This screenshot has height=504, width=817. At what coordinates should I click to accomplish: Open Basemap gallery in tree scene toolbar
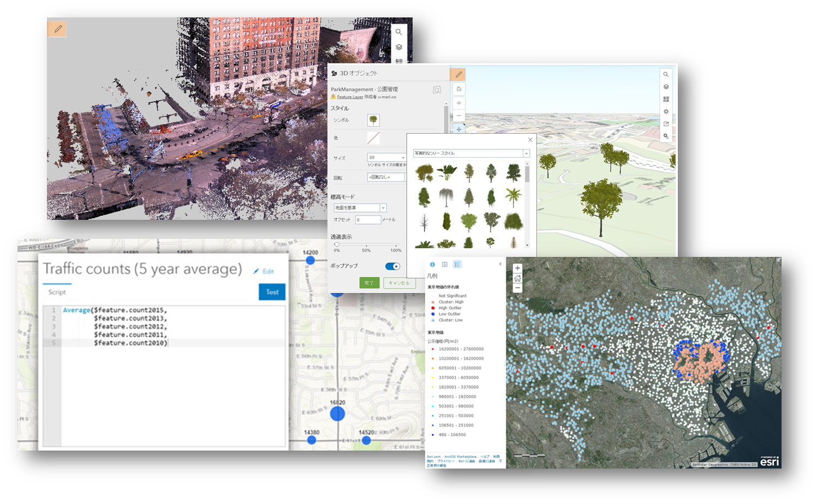(666, 99)
